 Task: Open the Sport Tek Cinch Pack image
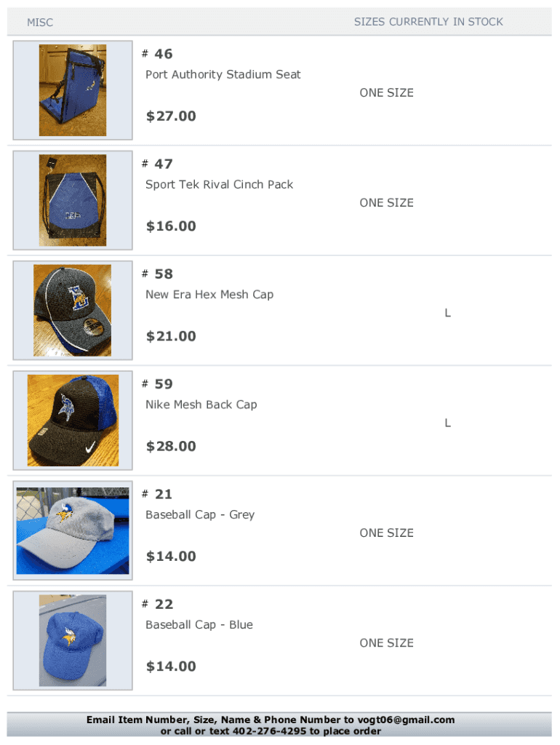[x=73, y=200]
